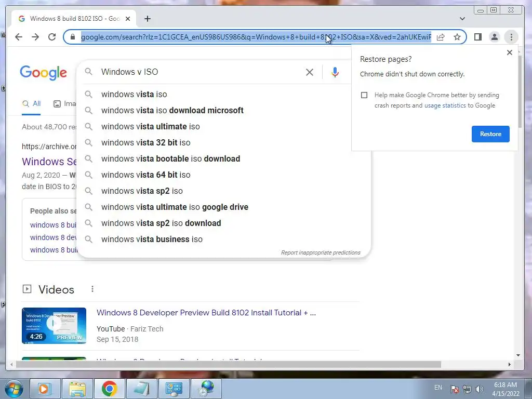Viewport: 532px width, 399px height.
Task: Close the Windows 8 build 8102 ISO tab
Action: click(x=128, y=19)
